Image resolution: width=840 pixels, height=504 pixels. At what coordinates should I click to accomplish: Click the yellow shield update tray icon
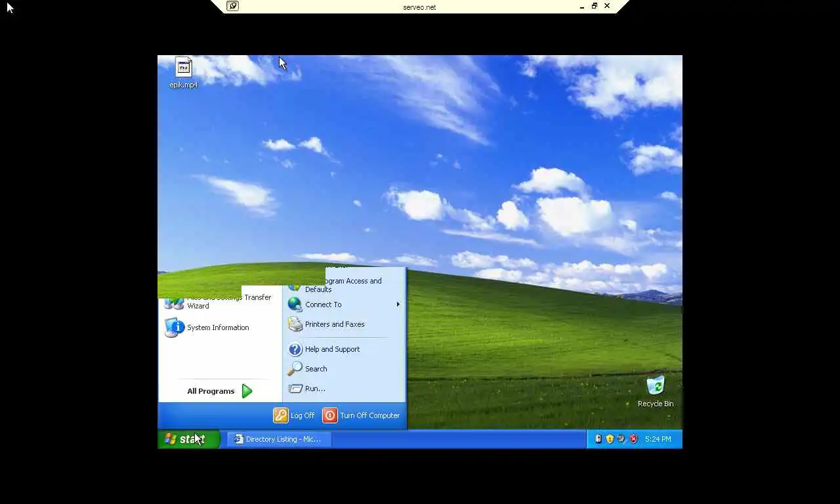coord(610,439)
